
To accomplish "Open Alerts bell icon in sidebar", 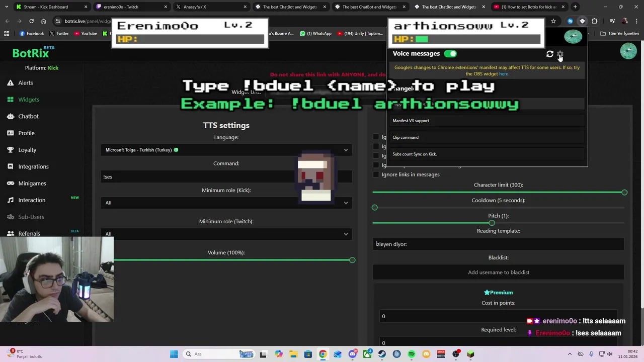I will point(11,83).
